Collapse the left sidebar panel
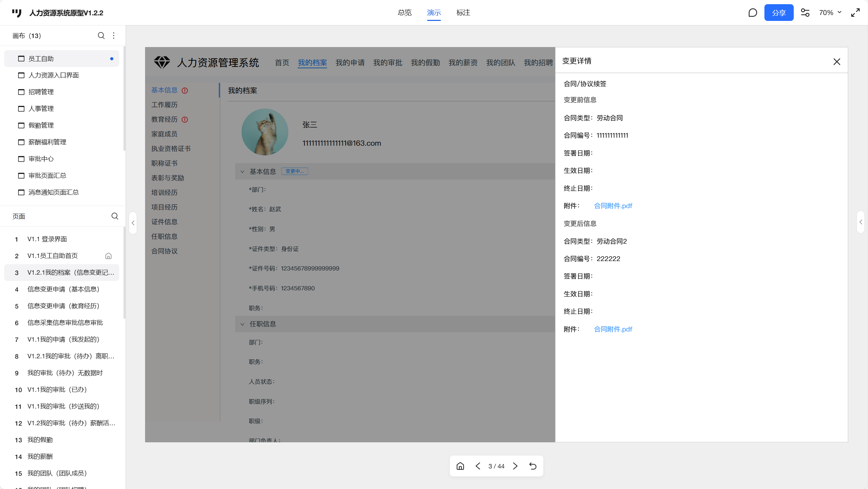 tap(133, 223)
